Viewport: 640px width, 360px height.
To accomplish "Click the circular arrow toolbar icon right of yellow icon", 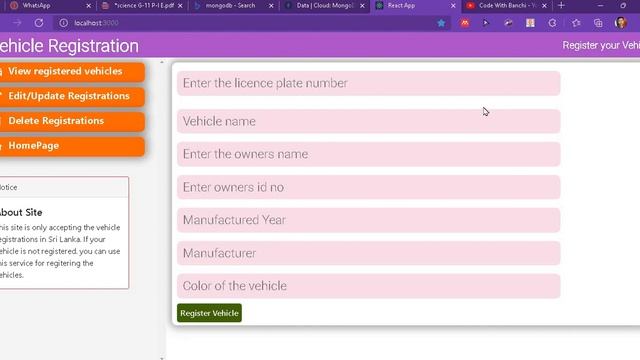I will (552, 23).
